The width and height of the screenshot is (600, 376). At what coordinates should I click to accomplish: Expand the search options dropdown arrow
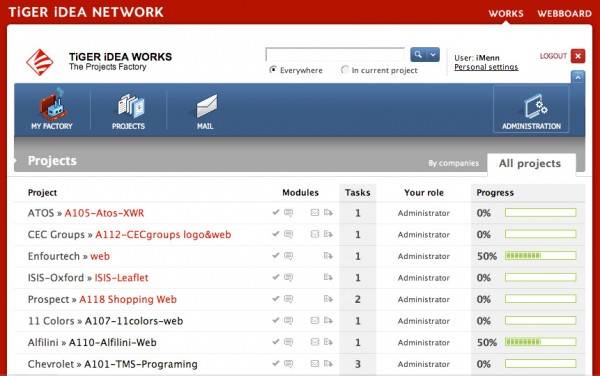coord(433,55)
